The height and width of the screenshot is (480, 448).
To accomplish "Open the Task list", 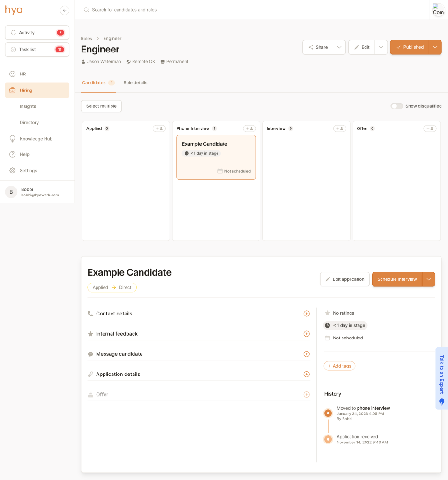I will [x=37, y=49].
